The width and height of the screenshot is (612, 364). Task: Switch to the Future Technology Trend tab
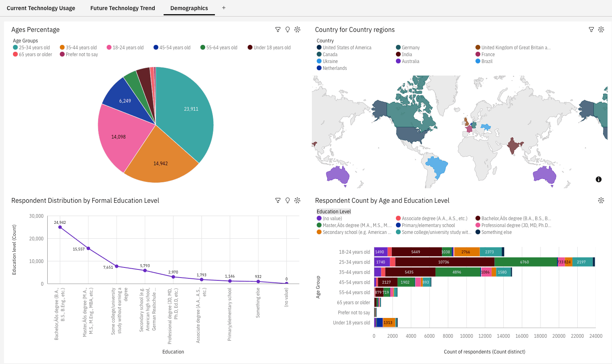[122, 8]
